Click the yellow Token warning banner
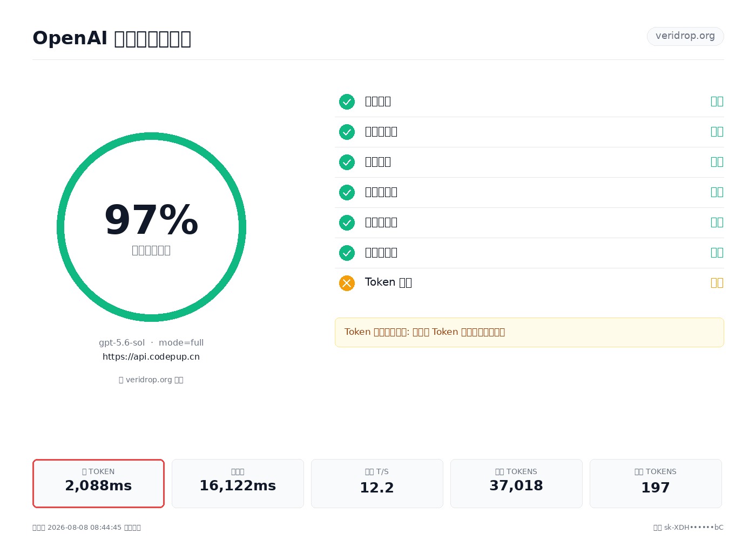 coord(529,332)
